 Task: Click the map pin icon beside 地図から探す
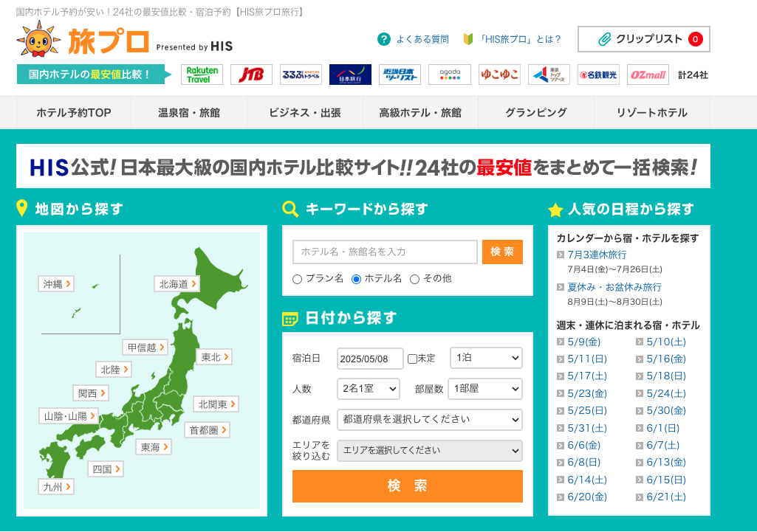[x=21, y=208]
